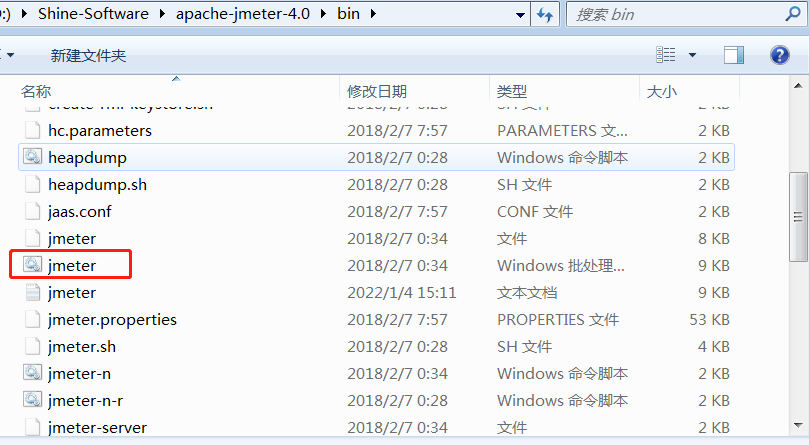Click the CONF 文件 type cell

(x=535, y=211)
